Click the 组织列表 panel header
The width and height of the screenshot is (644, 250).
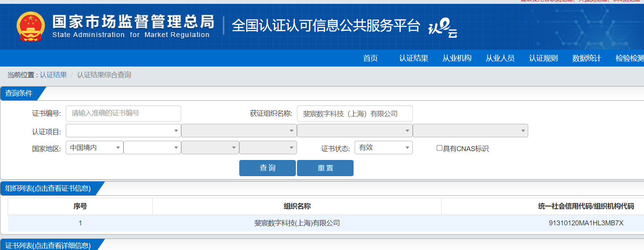48,188
